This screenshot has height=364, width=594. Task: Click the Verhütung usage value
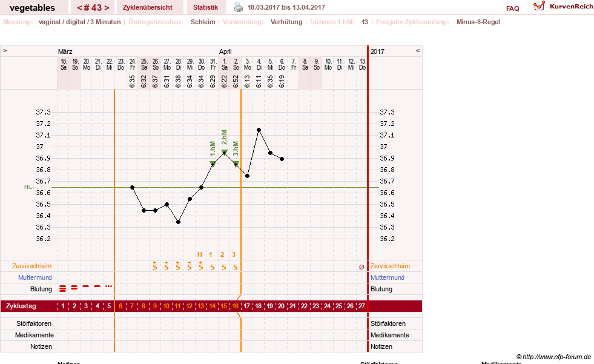click(x=286, y=22)
